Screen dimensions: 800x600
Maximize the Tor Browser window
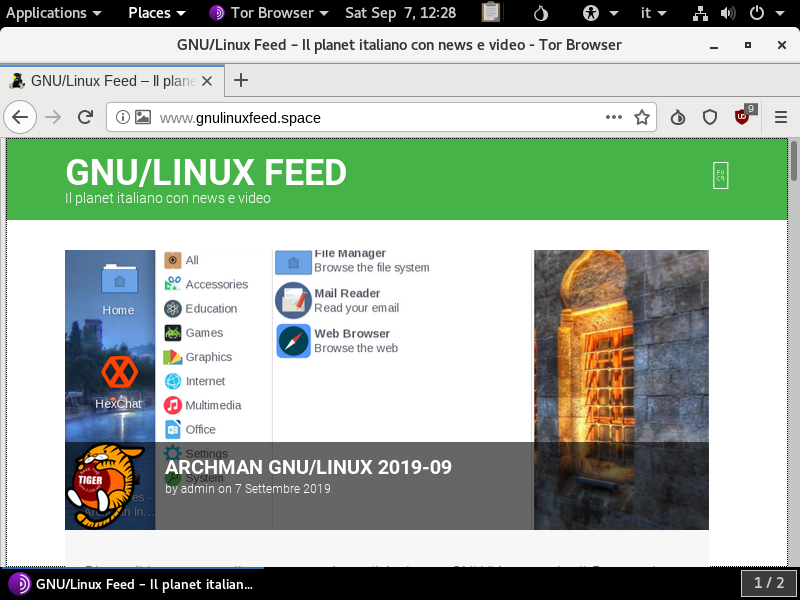click(x=748, y=45)
